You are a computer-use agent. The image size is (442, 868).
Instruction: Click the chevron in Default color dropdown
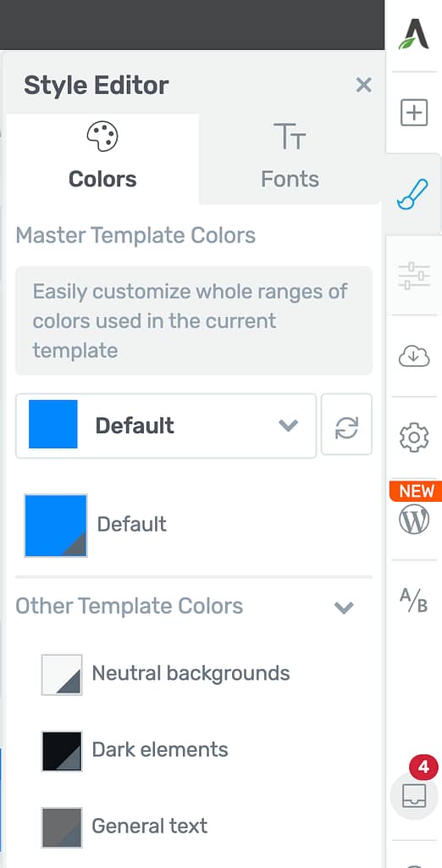288,426
